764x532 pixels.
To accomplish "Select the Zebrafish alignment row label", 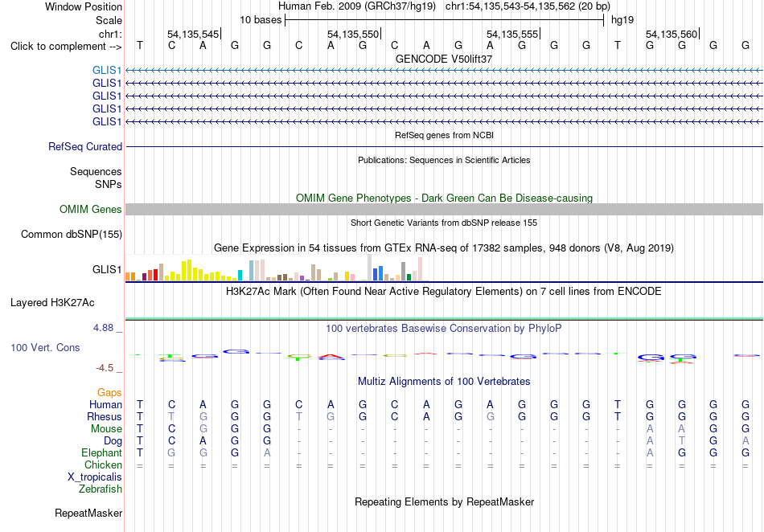I will tap(101, 489).
